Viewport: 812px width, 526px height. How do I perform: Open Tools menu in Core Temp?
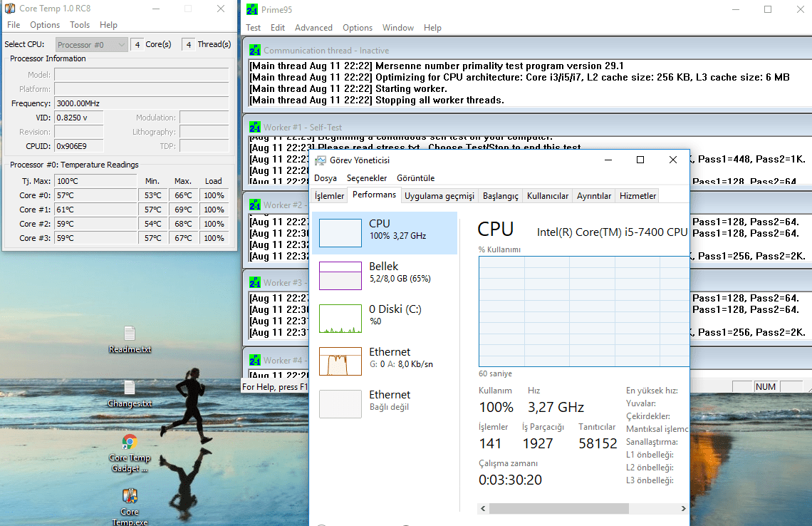[80, 25]
